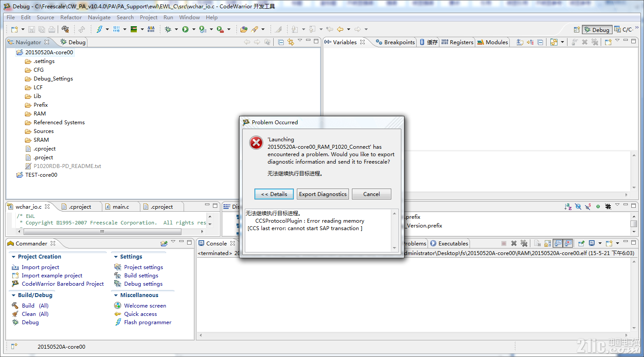
Task: Click the Scroll Lock icon in Console
Action: [547, 243]
